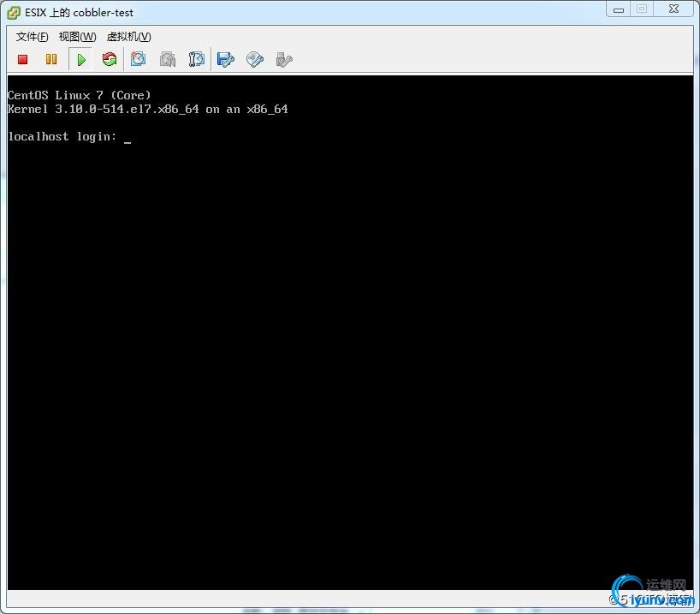Screen dimensions: 700x614
Task: Click the red Power Off stop icon
Action: [x=22, y=59]
